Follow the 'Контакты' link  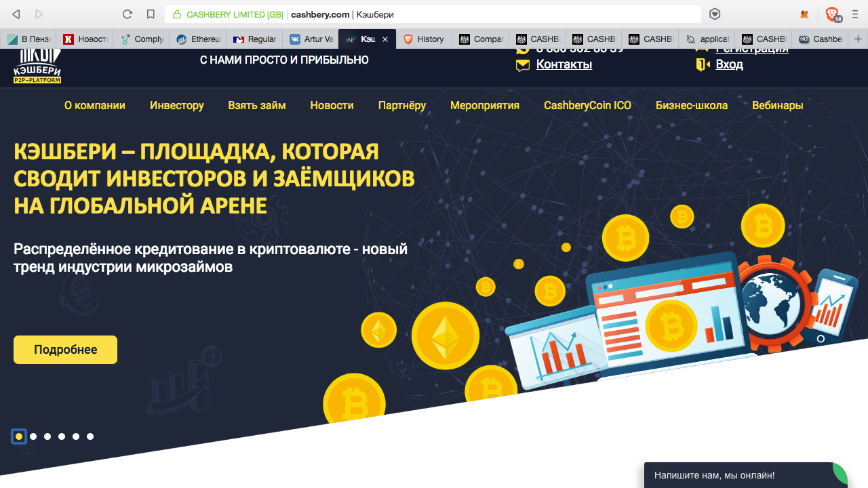coord(564,64)
